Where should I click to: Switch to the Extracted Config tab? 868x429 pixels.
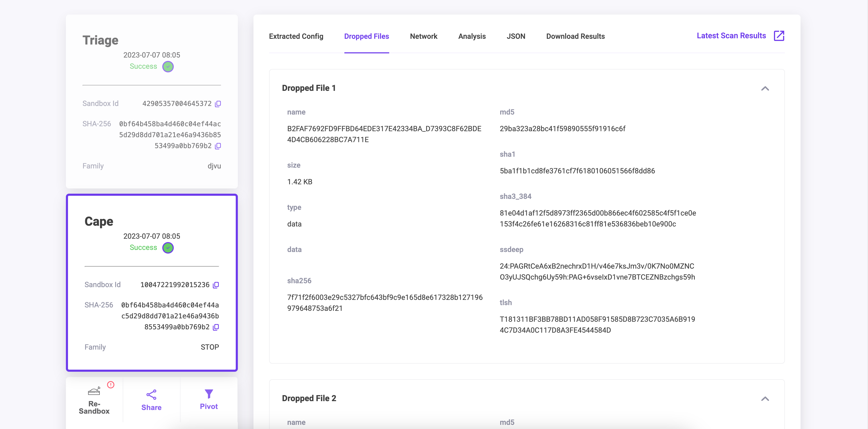[296, 36]
